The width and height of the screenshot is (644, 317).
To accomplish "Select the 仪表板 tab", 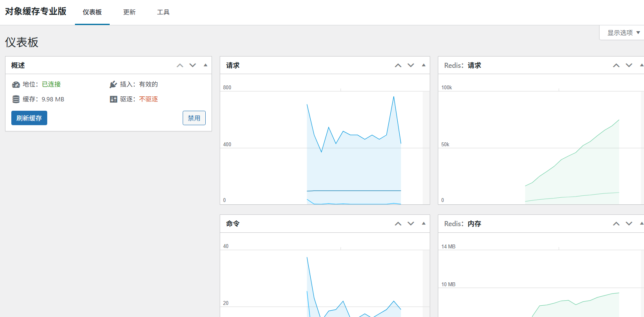I will [x=92, y=12].
